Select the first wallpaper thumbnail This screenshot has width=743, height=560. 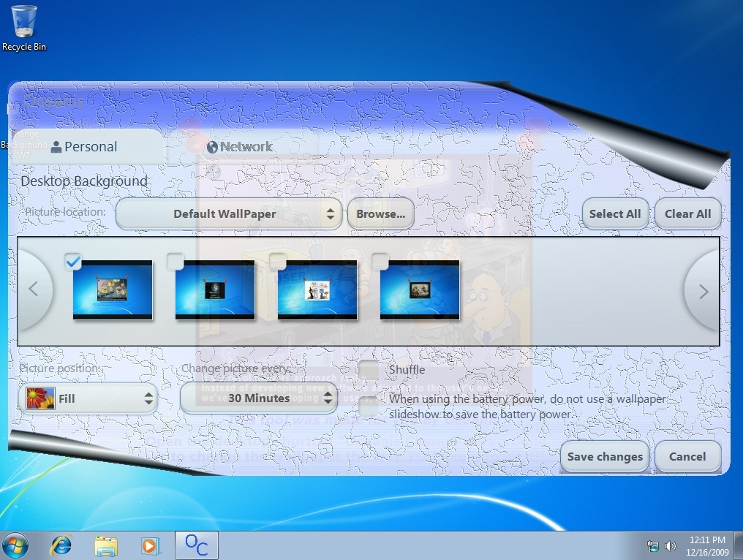pos(113,290)
